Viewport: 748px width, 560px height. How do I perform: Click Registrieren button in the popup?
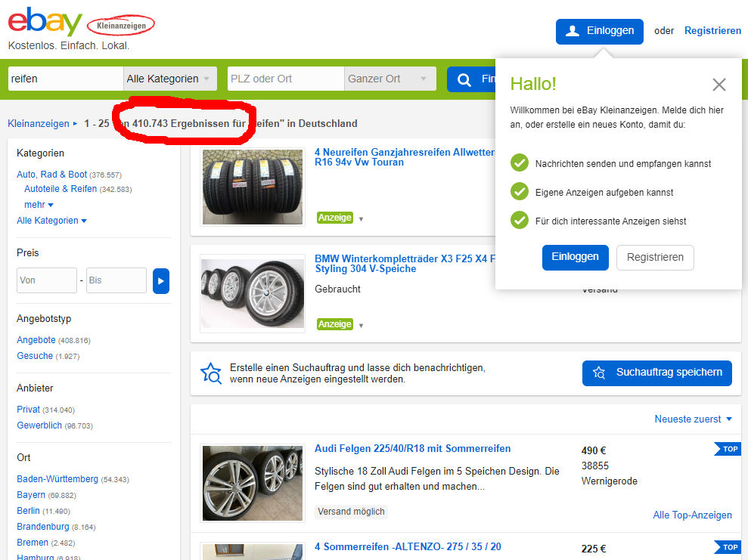pos(655,258)
